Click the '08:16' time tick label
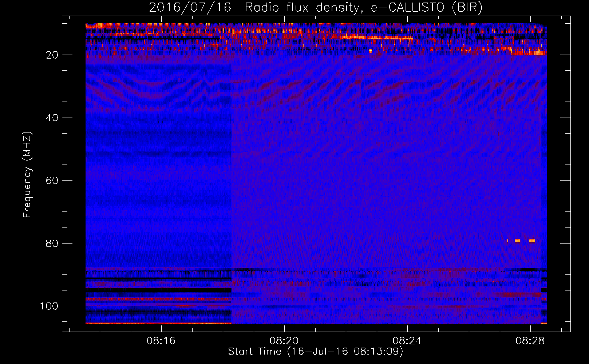The image size is (589, 364). point(161,341)
